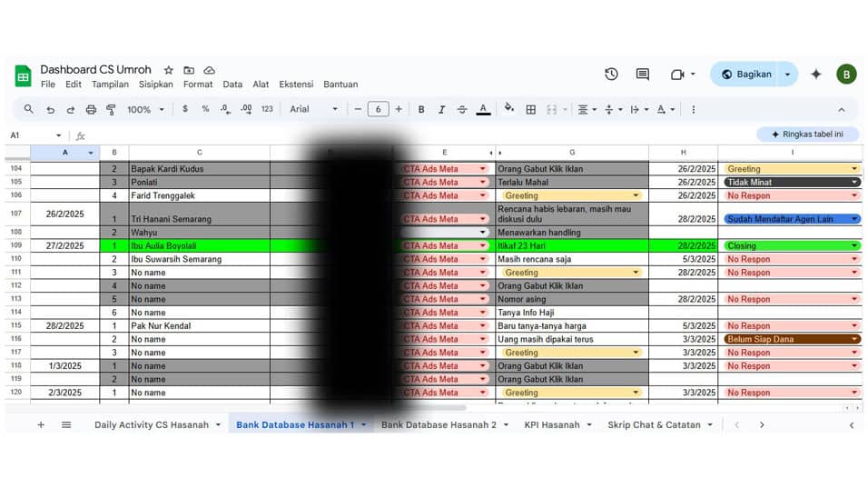
Task: Click the font size input field
Action: pyautogui.click(x=378, y=110)
